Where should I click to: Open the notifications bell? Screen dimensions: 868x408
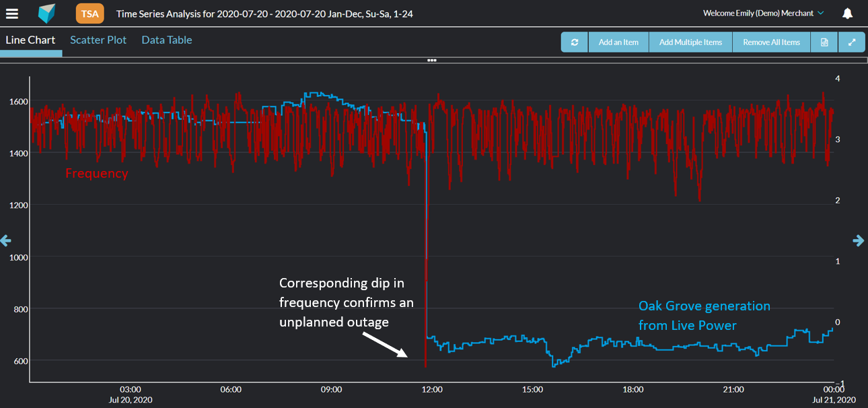coord(847,13)
